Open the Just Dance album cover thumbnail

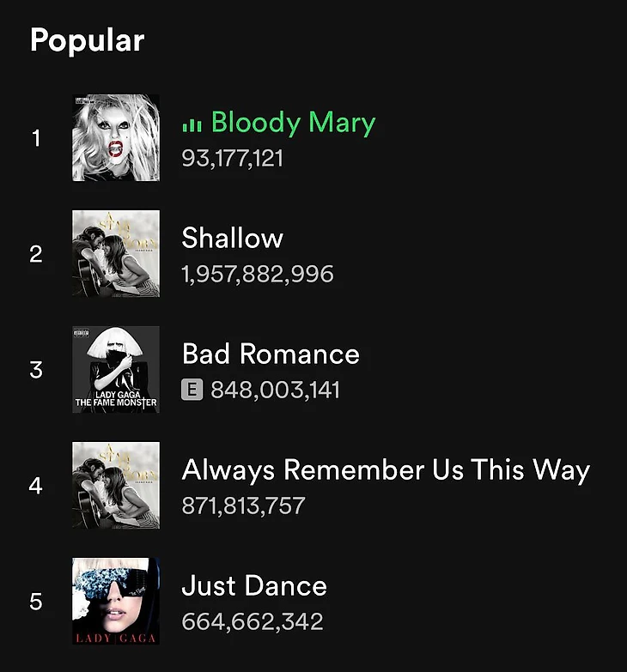pos(116,601)
